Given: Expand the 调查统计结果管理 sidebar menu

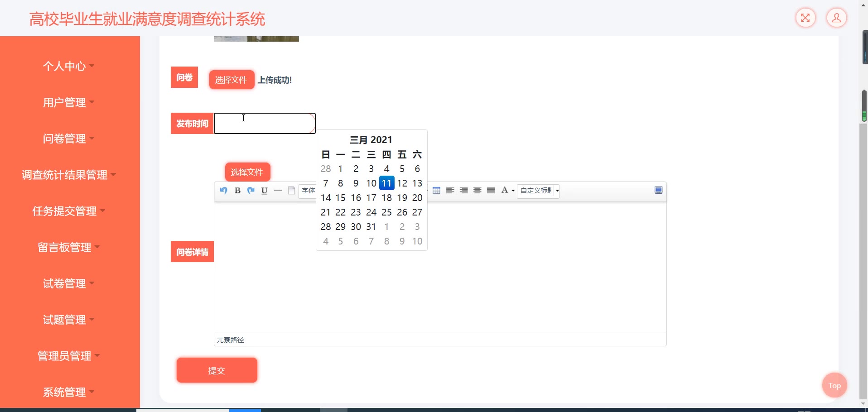Looking at the screenshot, I should (x=69, y=175).
